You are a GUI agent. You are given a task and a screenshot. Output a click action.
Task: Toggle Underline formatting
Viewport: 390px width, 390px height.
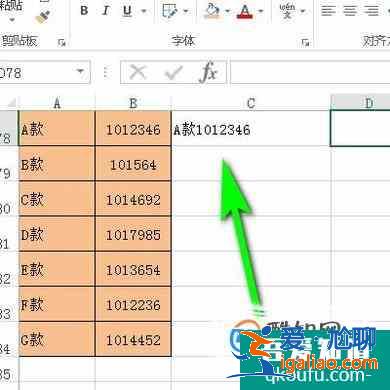[x=127, y=11]
